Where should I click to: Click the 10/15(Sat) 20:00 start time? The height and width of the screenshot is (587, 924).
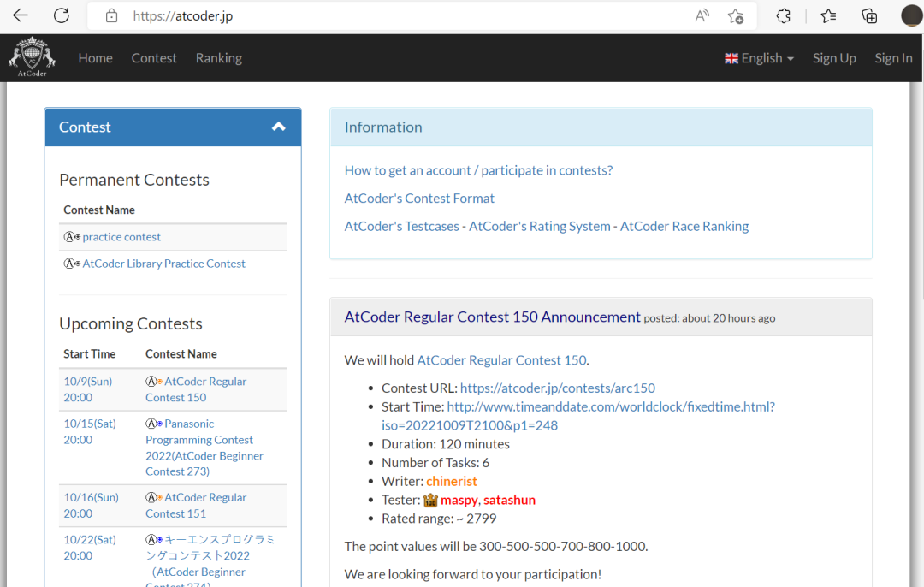pos(90,432)
